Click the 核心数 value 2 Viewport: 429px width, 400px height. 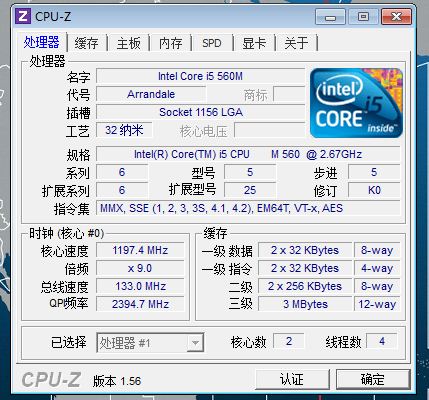pos(289,341)
